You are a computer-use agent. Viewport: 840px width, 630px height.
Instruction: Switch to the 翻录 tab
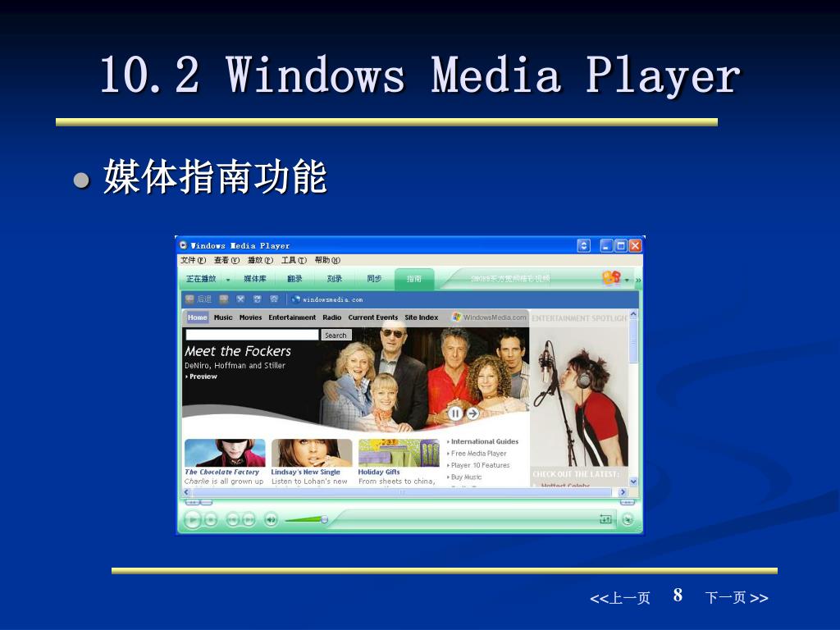[x=294, y=279]
